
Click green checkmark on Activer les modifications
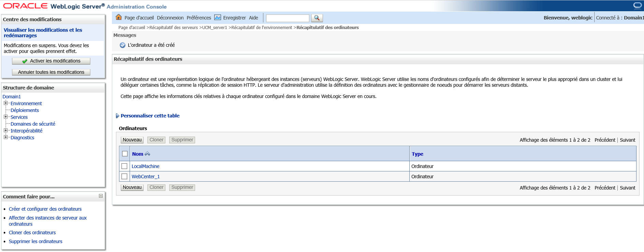(x=25, y=61)
